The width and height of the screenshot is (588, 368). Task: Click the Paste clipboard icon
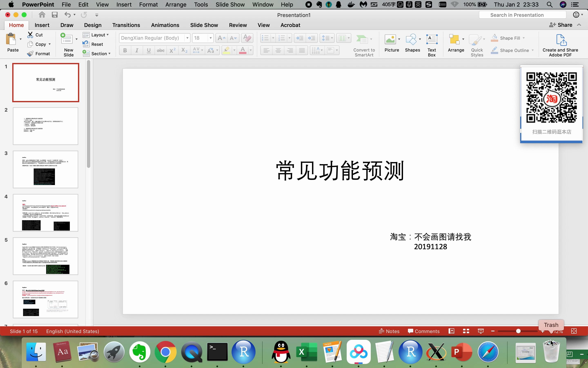11,39
